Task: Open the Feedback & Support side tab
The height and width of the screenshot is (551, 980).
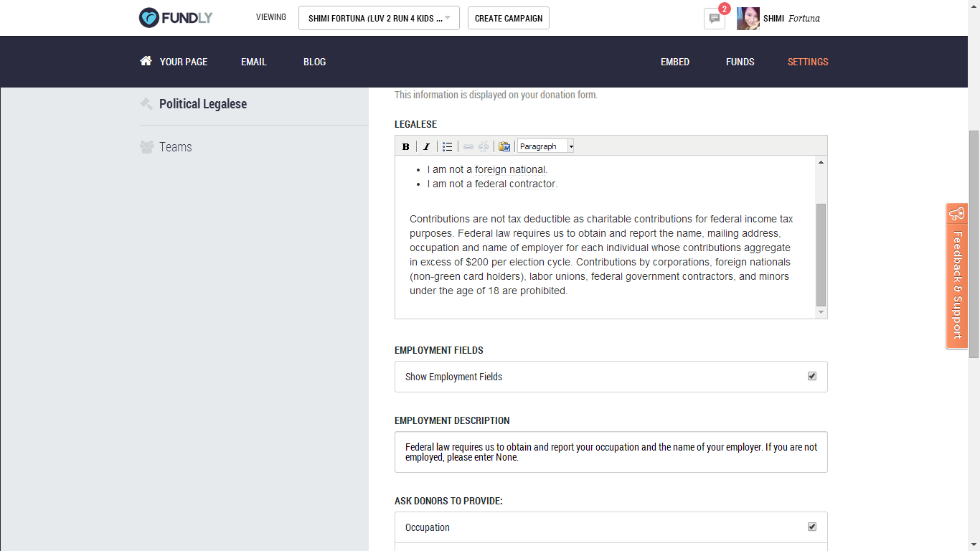Action: pyautogui.click(x=956, y=276)
